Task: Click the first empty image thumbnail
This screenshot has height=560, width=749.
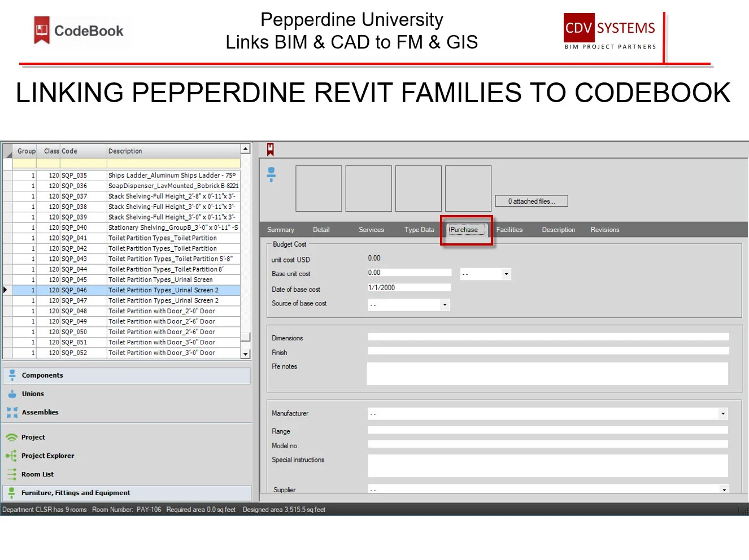Action: tap(319, 189)
